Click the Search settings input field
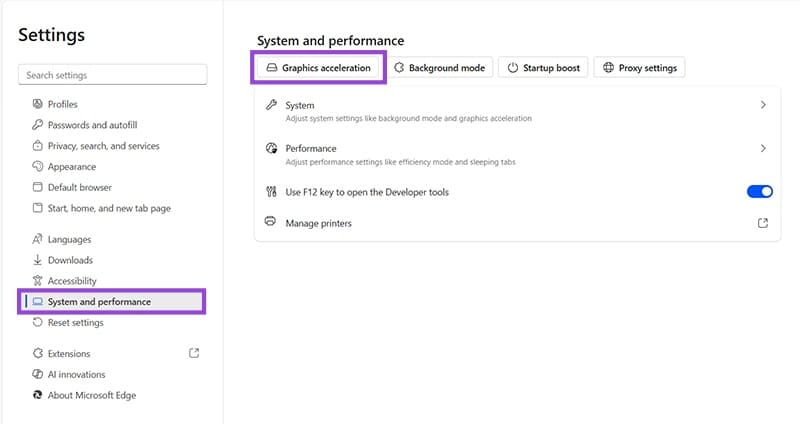 tap(112, 75)
